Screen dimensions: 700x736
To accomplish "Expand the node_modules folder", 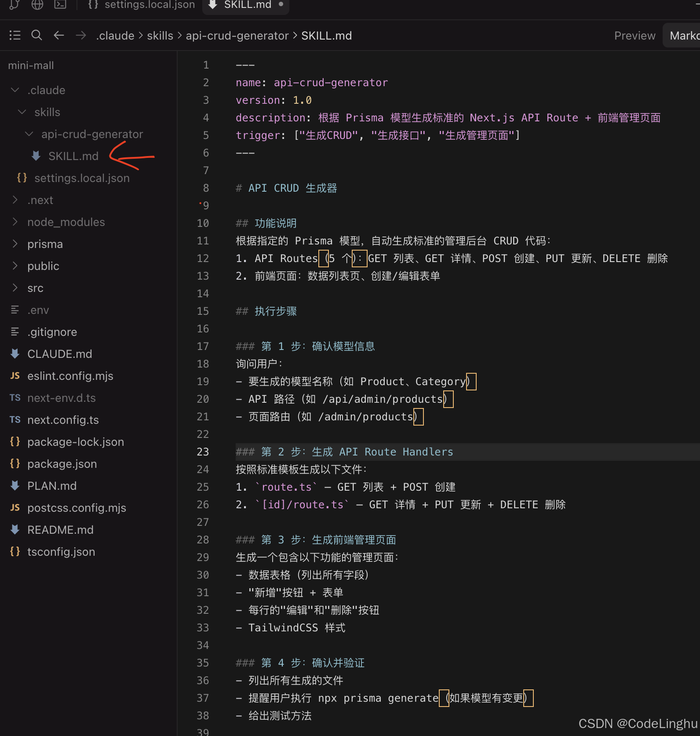I will pos(15,222).
